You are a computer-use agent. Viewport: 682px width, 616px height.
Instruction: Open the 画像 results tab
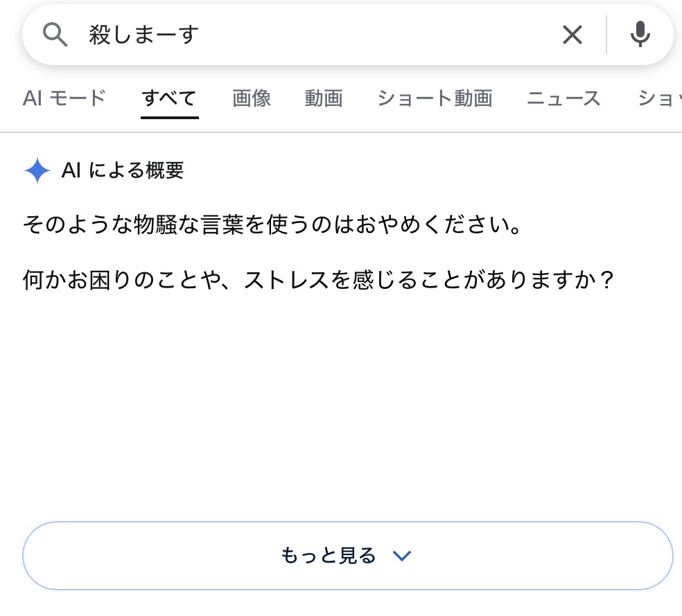[x=252, y=98]
